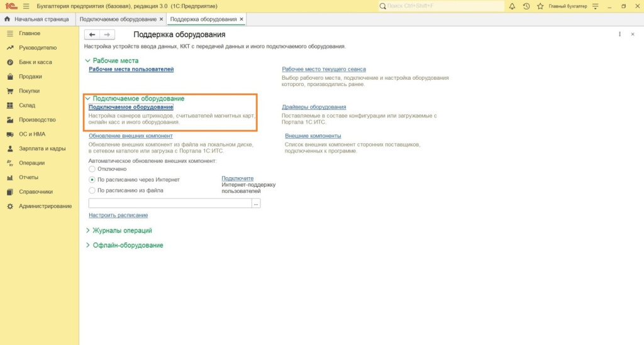Select По расписанию из файла option
Image resolution: width=644 pixels, height=345 pixels.
click(92, 190)
